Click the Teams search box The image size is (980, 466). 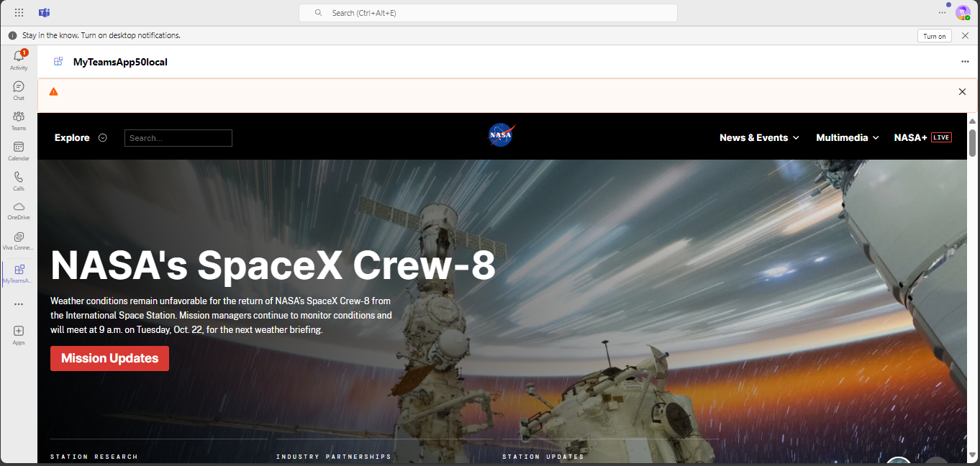point(488,13)
